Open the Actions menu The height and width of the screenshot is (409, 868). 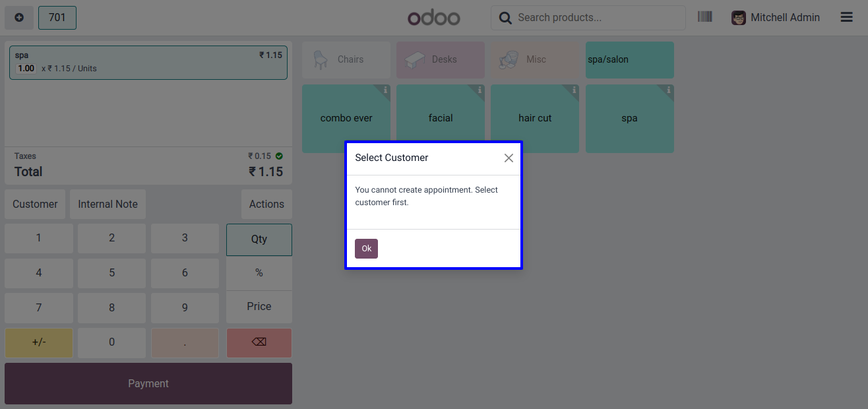(x=266, y=204)
